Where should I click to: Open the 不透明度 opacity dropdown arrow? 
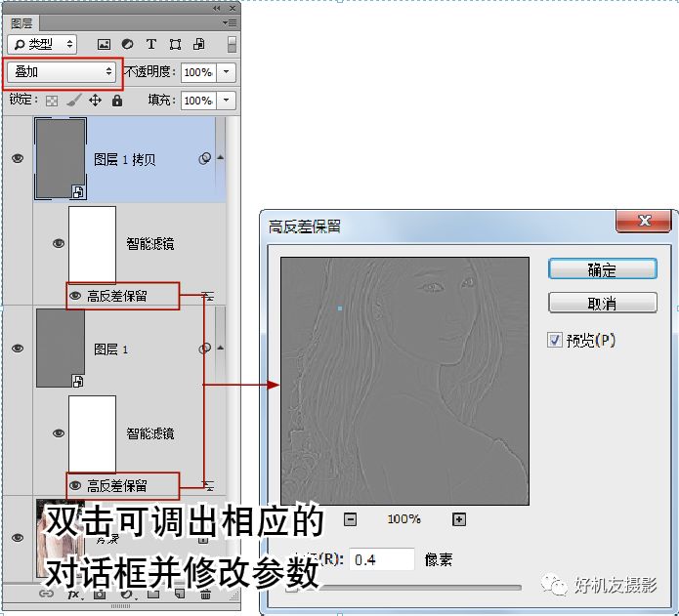226,72
